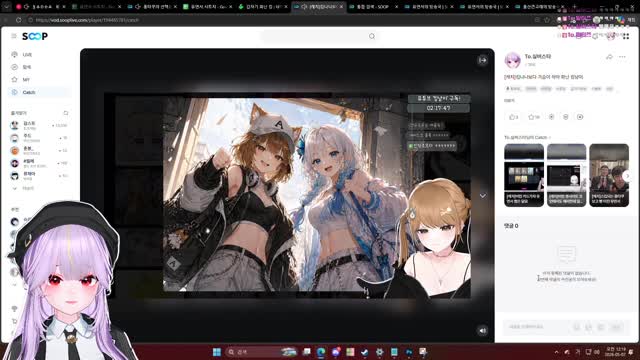This screenshot has height=360, width=640.
Task: Click the streamer's Catch section heading link
Action: point(527,138)
